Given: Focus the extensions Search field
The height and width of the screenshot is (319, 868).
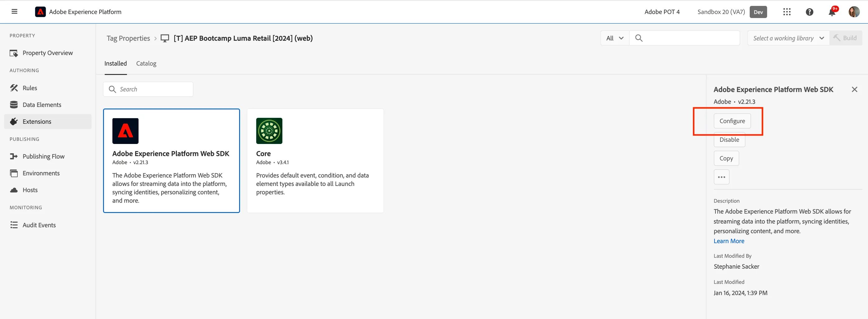Looking at the screenshot, I should point(148,89).
